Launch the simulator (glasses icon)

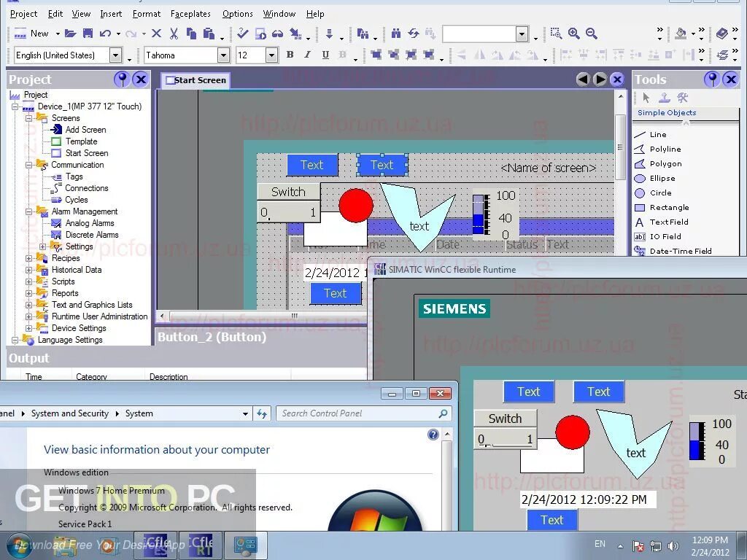click(x=277, y=34)
